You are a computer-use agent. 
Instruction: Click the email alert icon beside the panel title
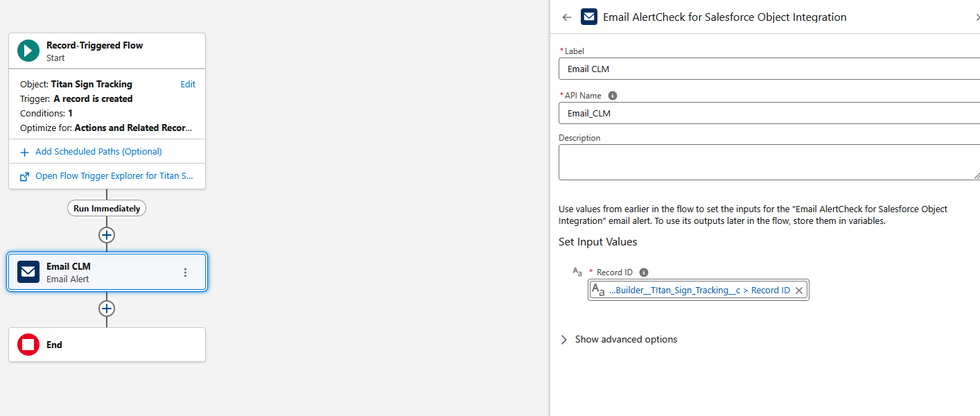[588, 17]
